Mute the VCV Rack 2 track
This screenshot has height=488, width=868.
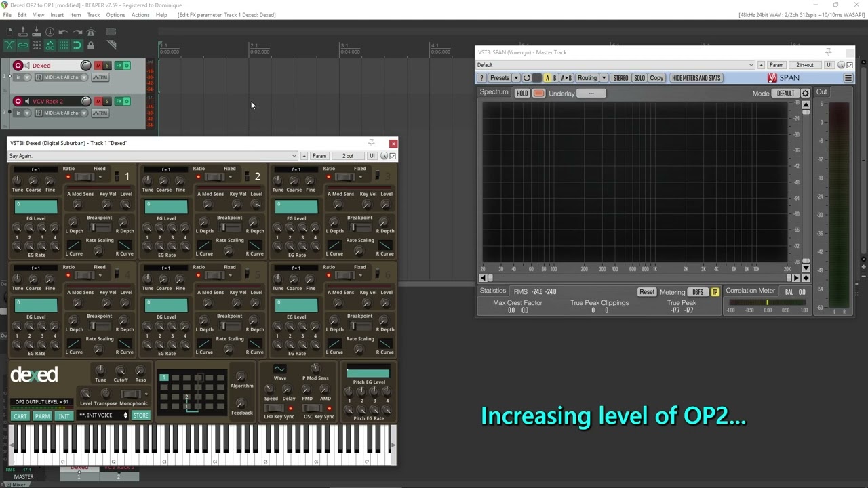point(98,101)
